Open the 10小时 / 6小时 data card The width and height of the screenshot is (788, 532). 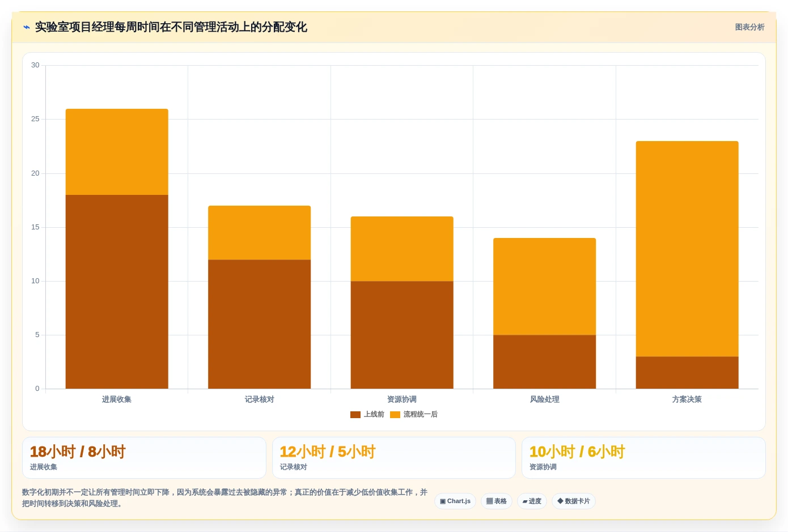click(644, 458)
